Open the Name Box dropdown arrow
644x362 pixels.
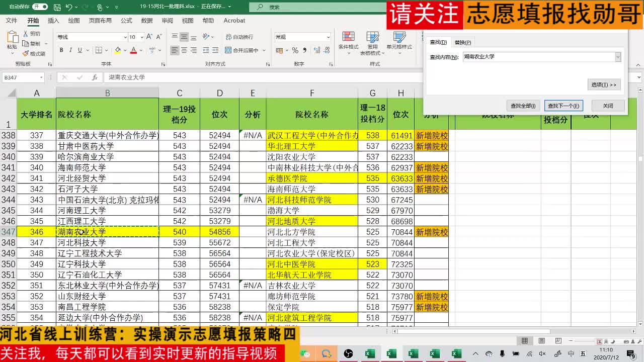pyautogui.click(x=41, y=77)
